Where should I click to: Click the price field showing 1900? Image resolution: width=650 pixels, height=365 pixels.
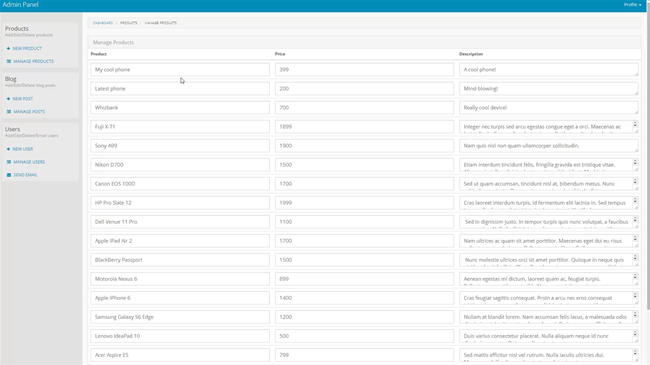364,146
